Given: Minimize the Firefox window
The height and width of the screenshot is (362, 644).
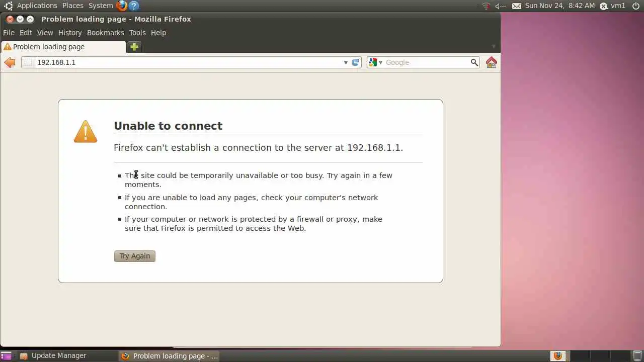Looking at the screenshot, I should (x=20, y=19).
